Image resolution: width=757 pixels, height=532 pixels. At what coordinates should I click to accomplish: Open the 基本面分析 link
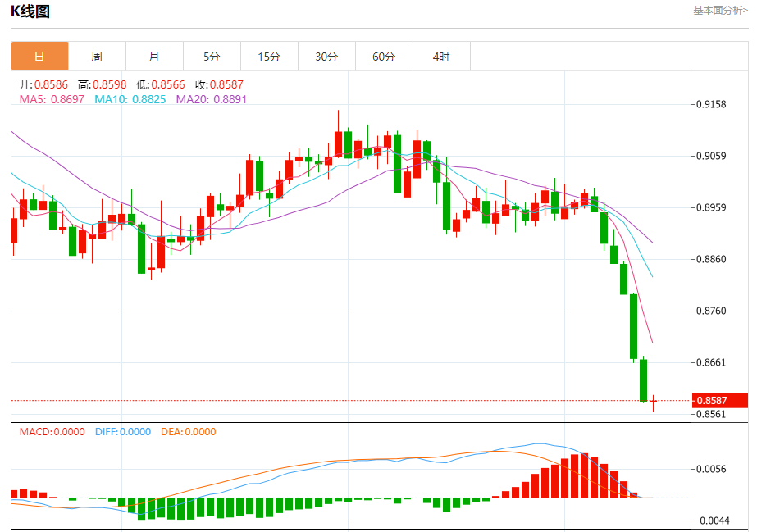coord(720,11)
